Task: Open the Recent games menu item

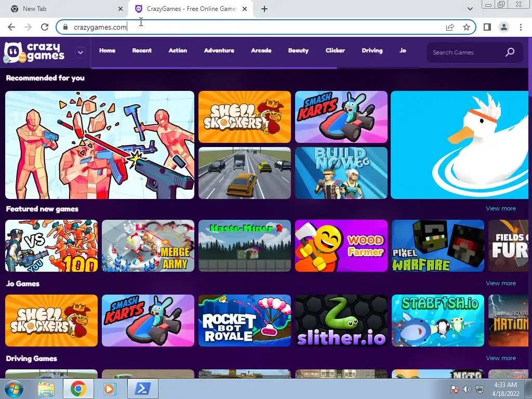Action: [x=142, y=50]
